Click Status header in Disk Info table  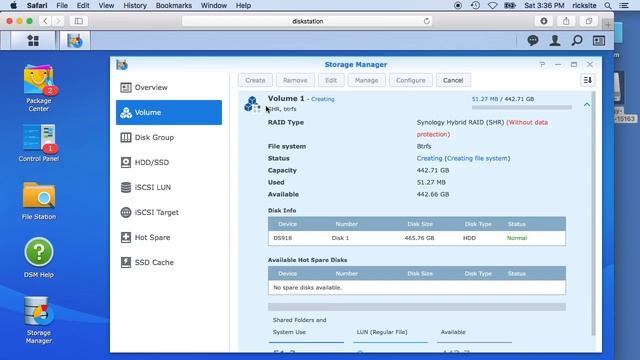tap(516, 224)
